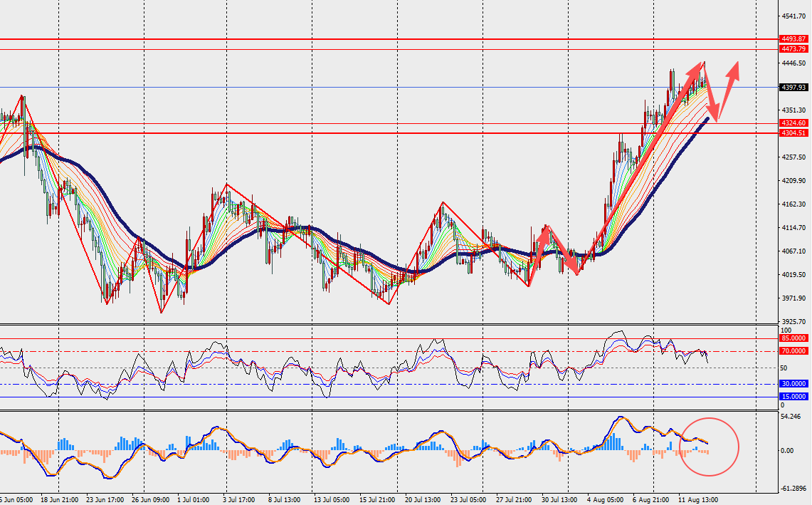Viewport: 812px width, 505px height.
Task: Click the 23 Jul 05:00 time label
Action: point(470,500)
